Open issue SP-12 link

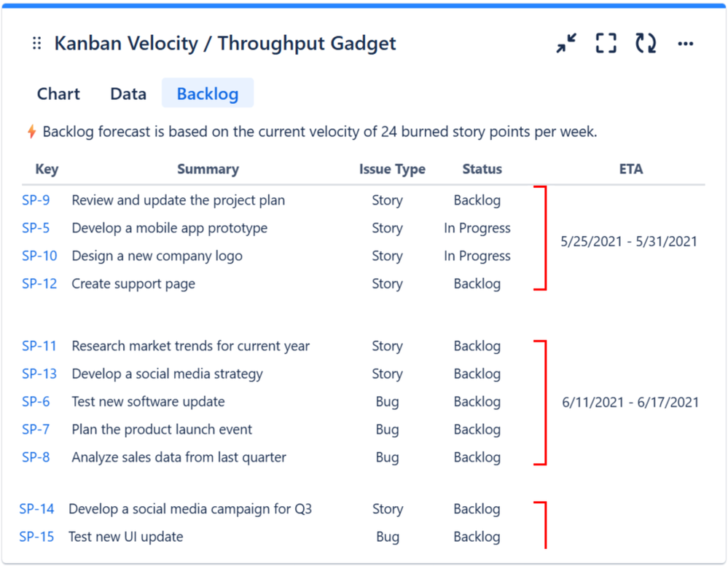(39, 283)
